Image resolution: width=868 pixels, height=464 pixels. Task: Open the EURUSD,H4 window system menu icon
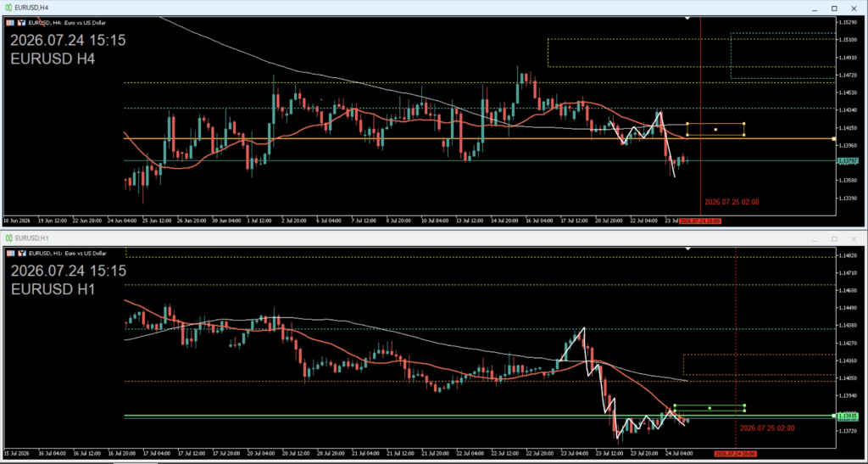pyautogui.click(x=8, y=8)
